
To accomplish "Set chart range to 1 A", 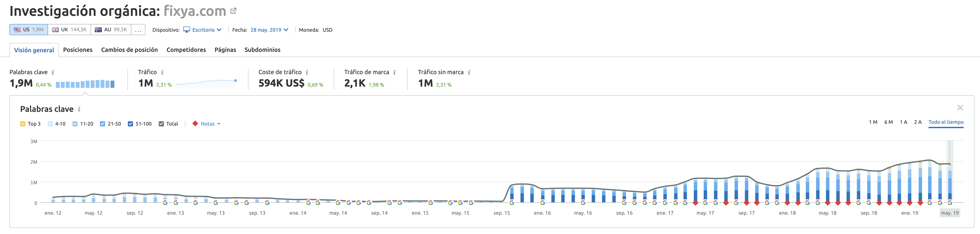I will (x=904, y=122).
